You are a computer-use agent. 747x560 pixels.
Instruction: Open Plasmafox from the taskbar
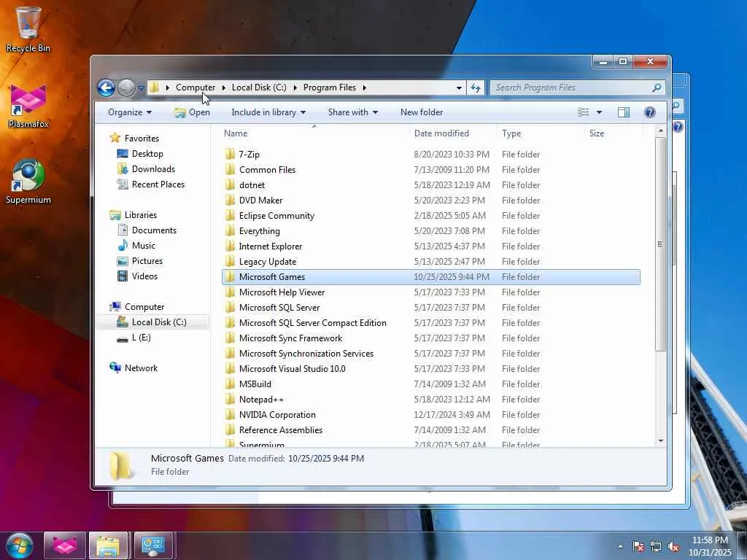[x=65, y=545]
